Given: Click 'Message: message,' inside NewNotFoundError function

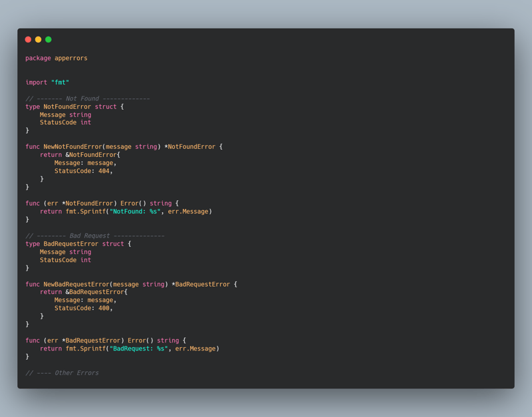Looking at the screenshot, I should (x=86, y=163).
